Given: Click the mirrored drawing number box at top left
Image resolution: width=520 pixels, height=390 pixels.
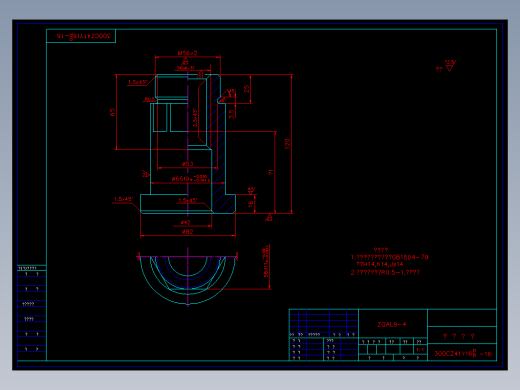Looking at the screenshot, I should pyautogui.click(x=81, y=36).
